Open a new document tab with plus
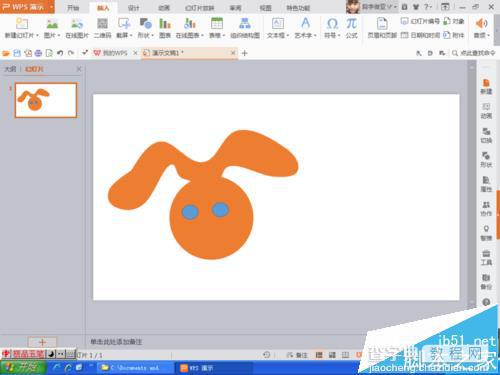This screenshot has width=500, height=375. point(244,53)
